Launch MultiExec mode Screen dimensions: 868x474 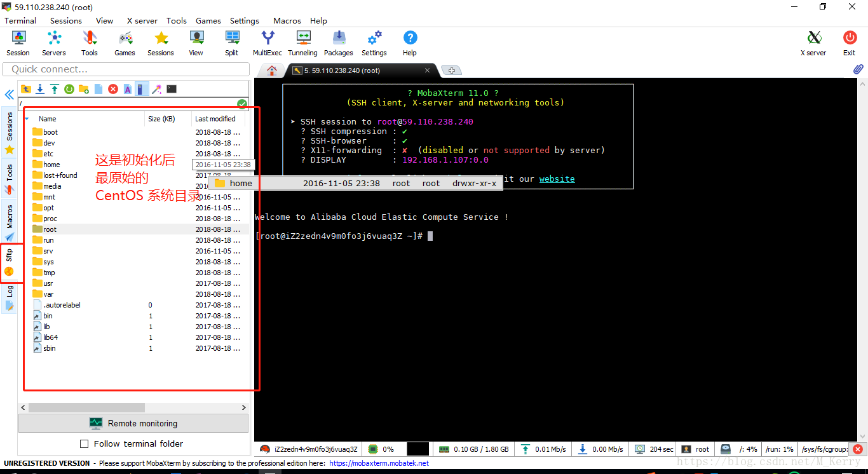268,43
